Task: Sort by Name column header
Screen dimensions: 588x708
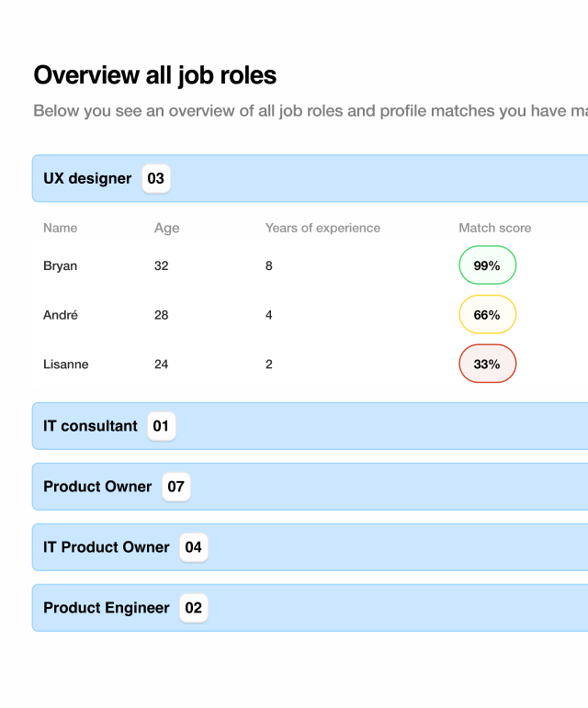Action: click(61, 228)
